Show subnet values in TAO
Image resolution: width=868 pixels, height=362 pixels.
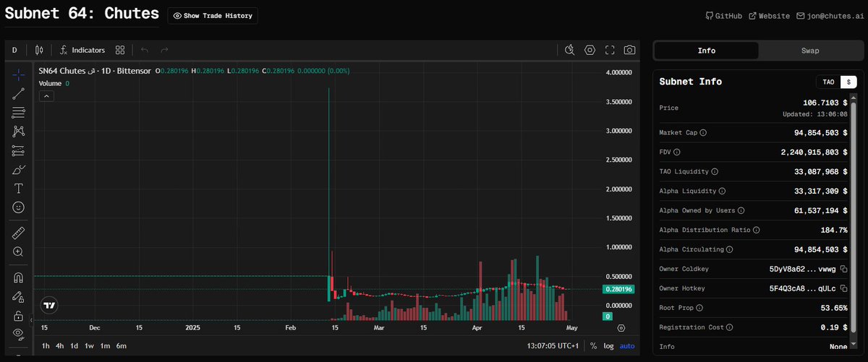[828, 82]
